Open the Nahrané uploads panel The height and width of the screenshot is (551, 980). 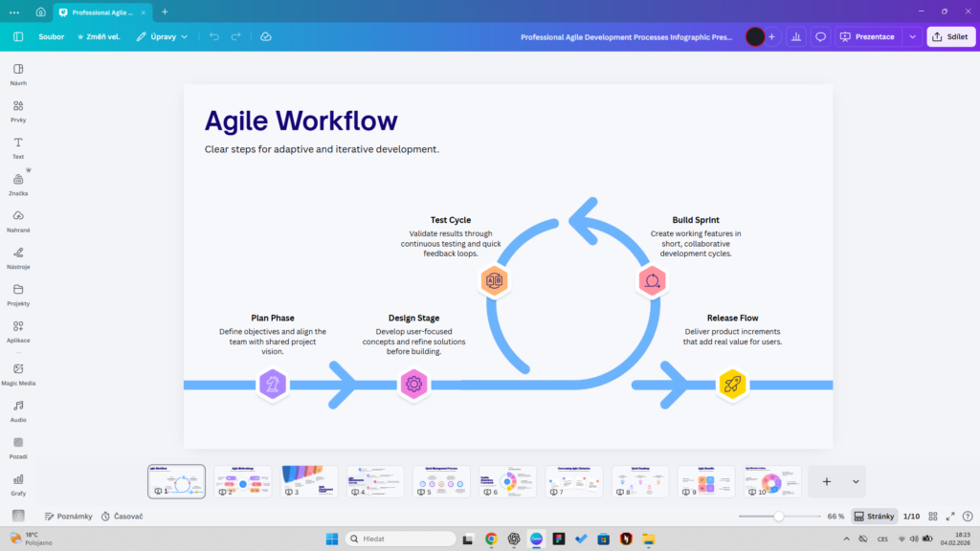click(18, 220)
